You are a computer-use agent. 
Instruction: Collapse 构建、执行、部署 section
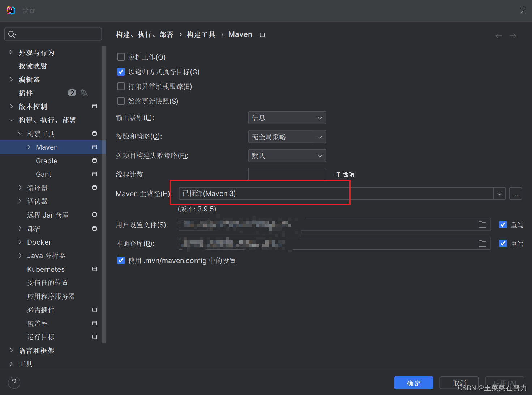tap(11, 120)
